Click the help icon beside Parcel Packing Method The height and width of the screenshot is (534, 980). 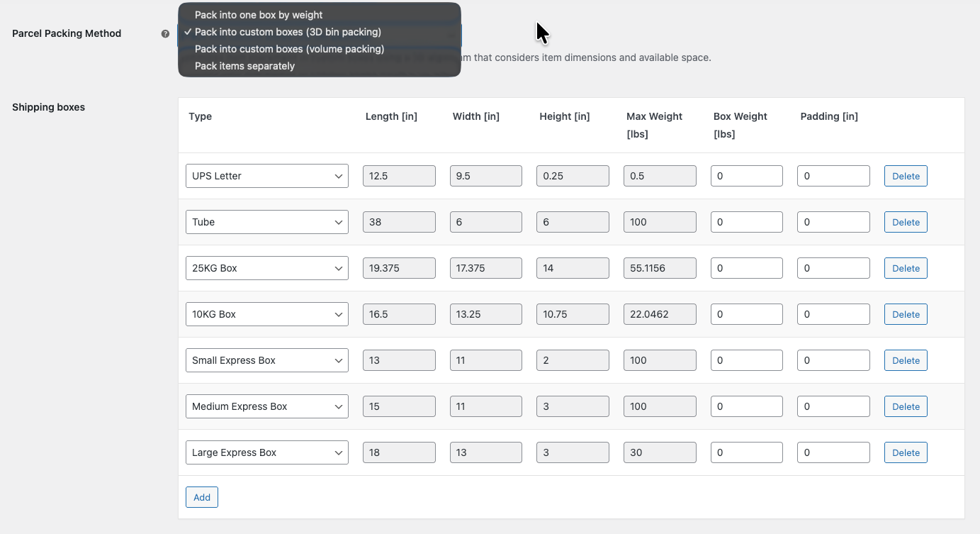pos(165,33)
